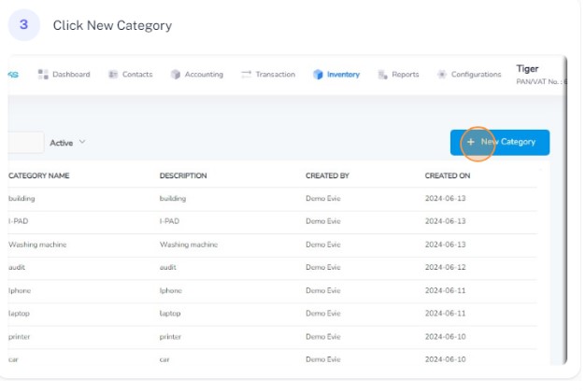Select the Iphone category name
Viewport: 585px width, 392px height.
(x=20, y=290)
